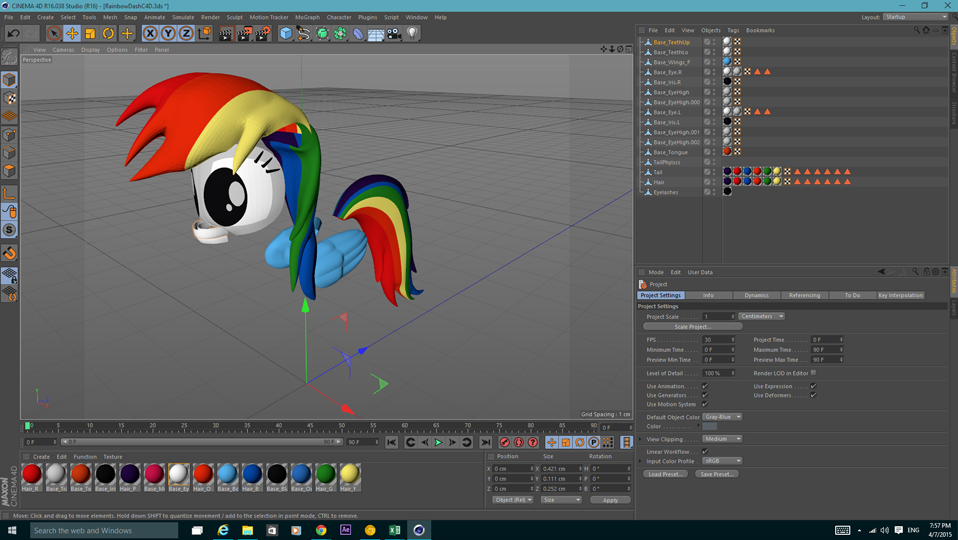Open the MoGraph menu
The image size is (958, 540).
(307, 17)
